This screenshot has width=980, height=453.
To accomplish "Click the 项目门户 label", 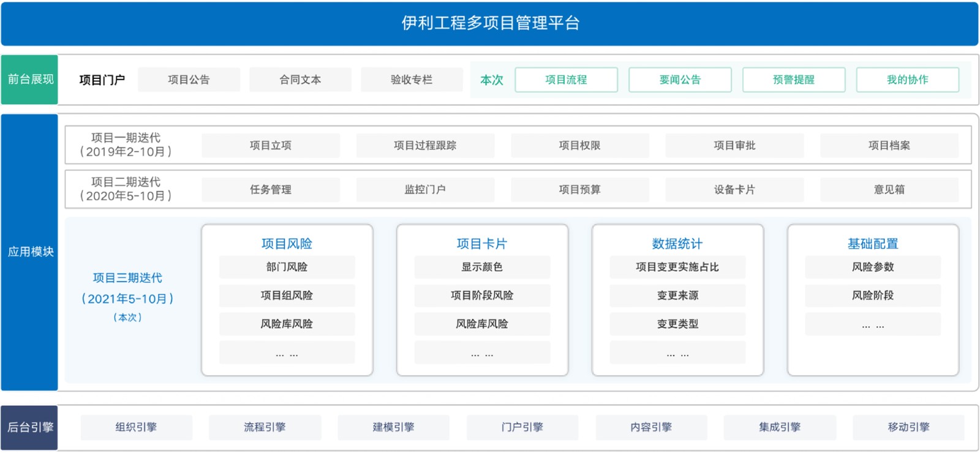I will (102, 80).
